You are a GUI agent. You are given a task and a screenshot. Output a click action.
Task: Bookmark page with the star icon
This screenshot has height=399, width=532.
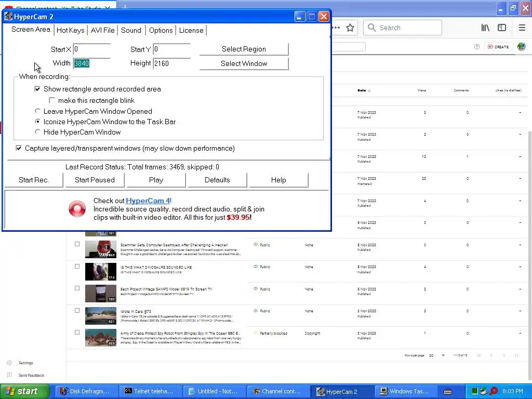[x=350, y=28]
